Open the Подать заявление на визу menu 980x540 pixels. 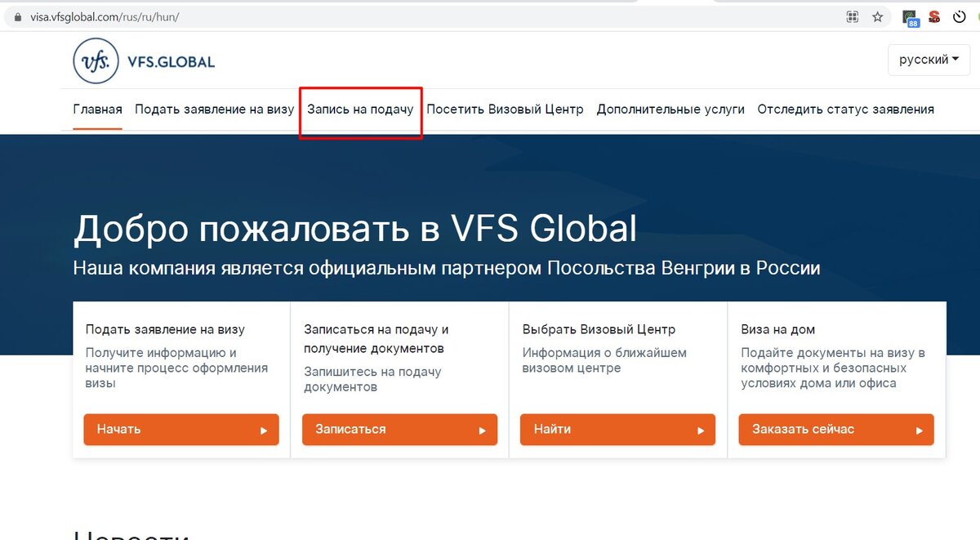click(214, 109)
